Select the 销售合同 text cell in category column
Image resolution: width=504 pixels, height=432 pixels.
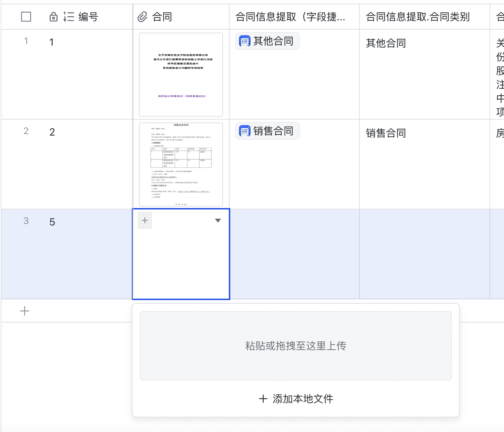click(386, 133)
